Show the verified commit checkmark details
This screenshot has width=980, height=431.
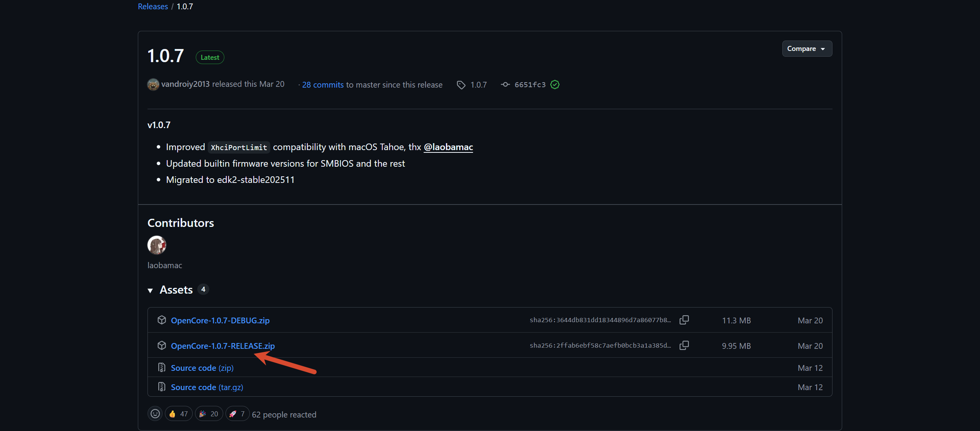(555, 85)
